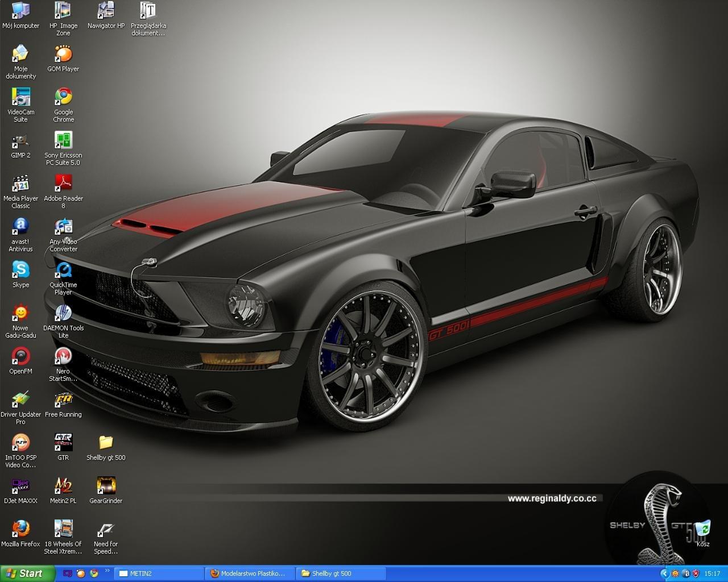Select the DJet MAXXX shortcut

pyautogui.click(x=21, y=490)
